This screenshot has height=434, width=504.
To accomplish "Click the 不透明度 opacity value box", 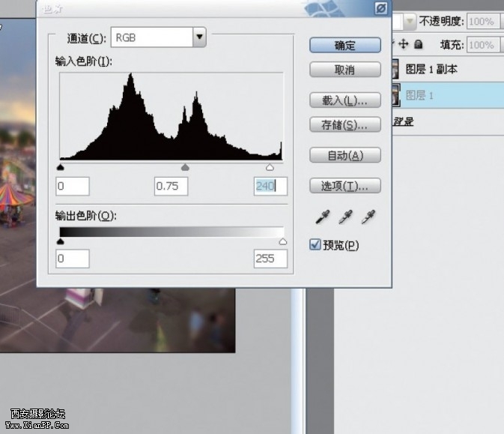I will click(481, 22).
